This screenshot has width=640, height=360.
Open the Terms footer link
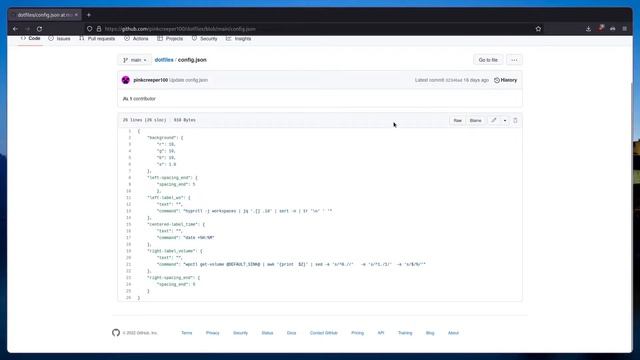[x=187, y=333]
